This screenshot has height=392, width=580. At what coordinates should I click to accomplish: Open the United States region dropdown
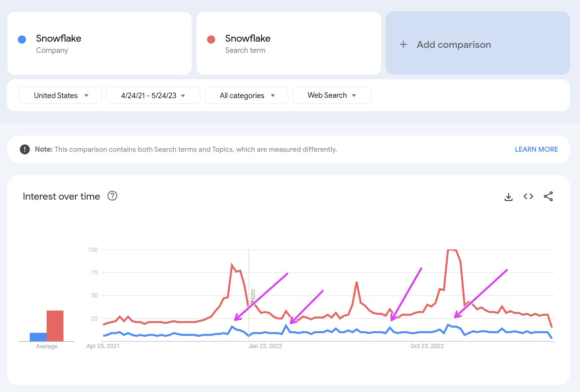tap(60, 96)
